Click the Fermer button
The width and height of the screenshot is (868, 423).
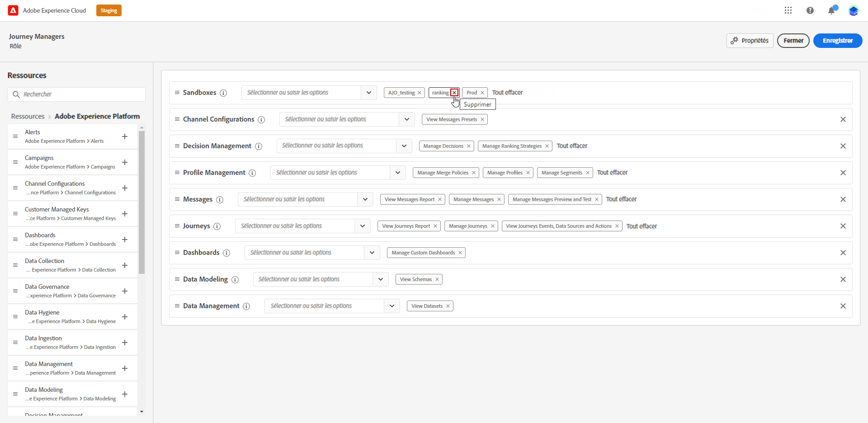pos(793,41)
